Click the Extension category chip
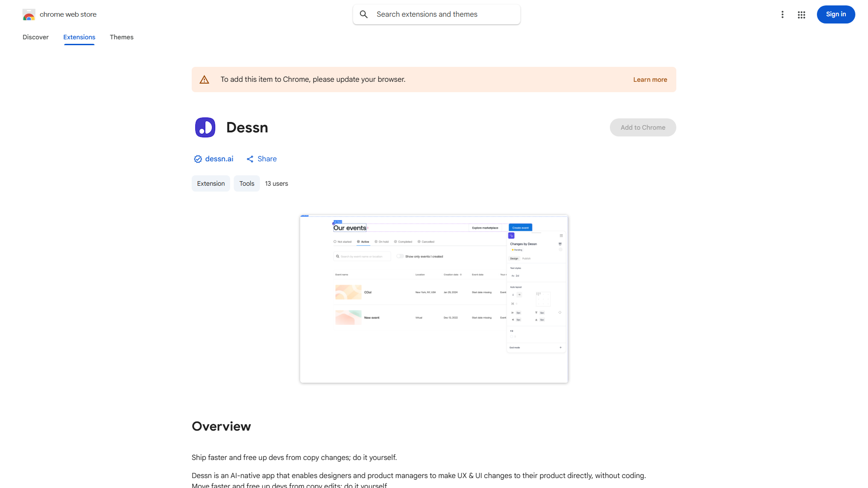Screen dimensions: 868x488 coord(211,183)
